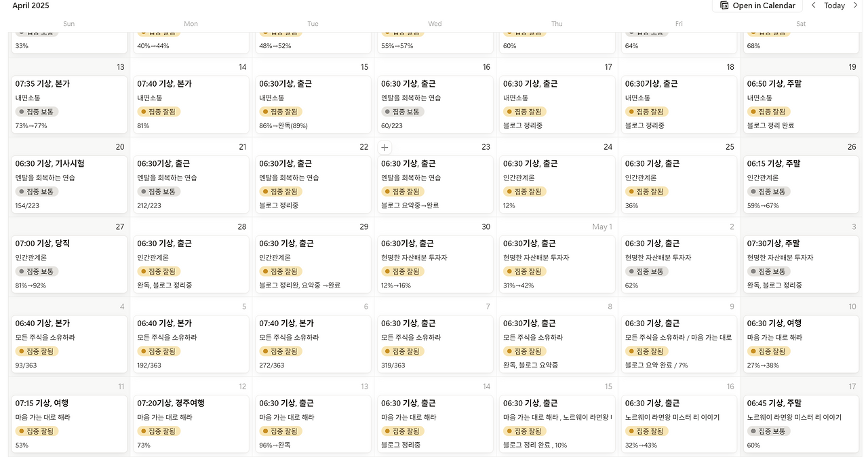
Task: Go to previous month using left chevron
Action: [x=814, y=5]
